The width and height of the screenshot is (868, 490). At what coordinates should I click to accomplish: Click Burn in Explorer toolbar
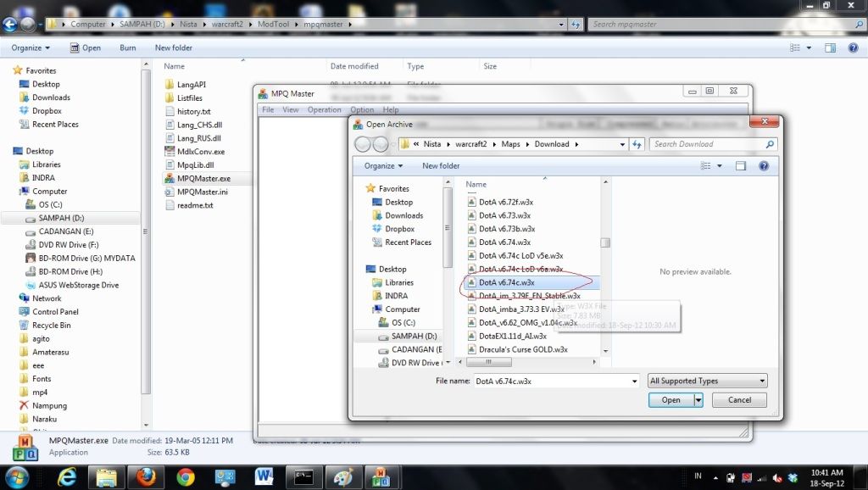click(128, 47)
